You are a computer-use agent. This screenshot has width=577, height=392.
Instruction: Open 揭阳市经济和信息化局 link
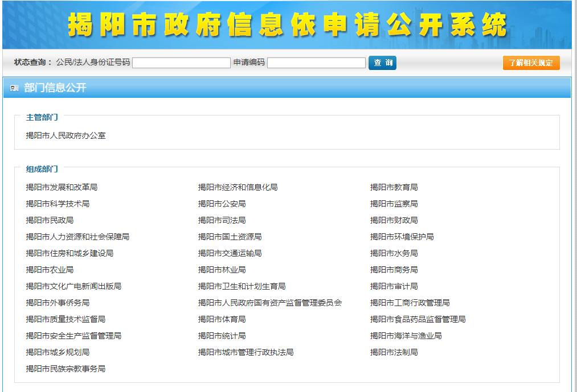[x=238, y=187]
